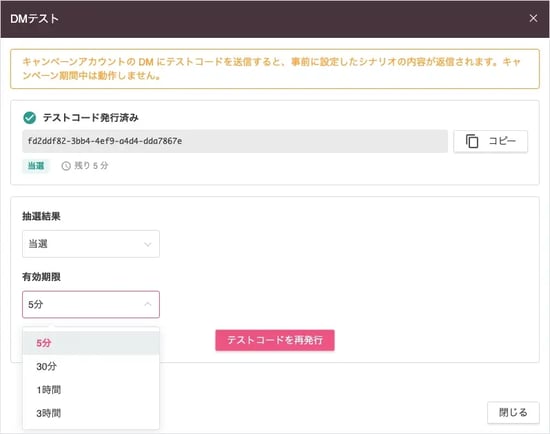Screen dimensions: 550x434
Task: Choose 3時間 from the expiry list
Action: point(91,413)
